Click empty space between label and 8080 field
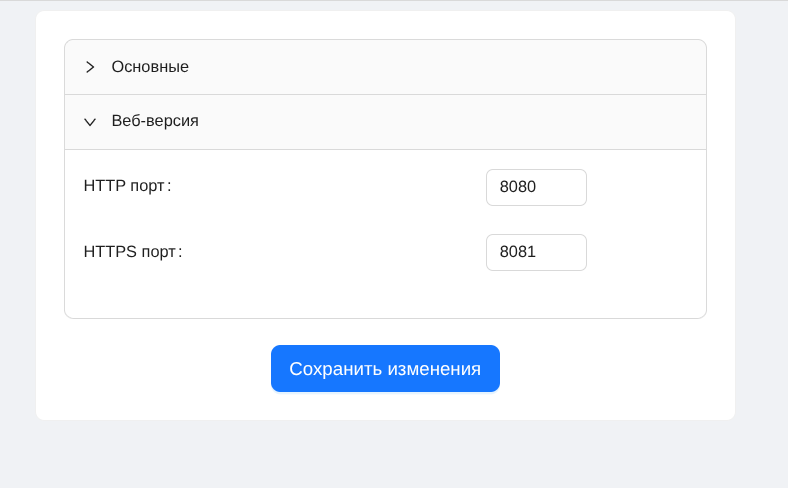Image resolution: width=788 pixels, height=488 pixels. (330, 187)
